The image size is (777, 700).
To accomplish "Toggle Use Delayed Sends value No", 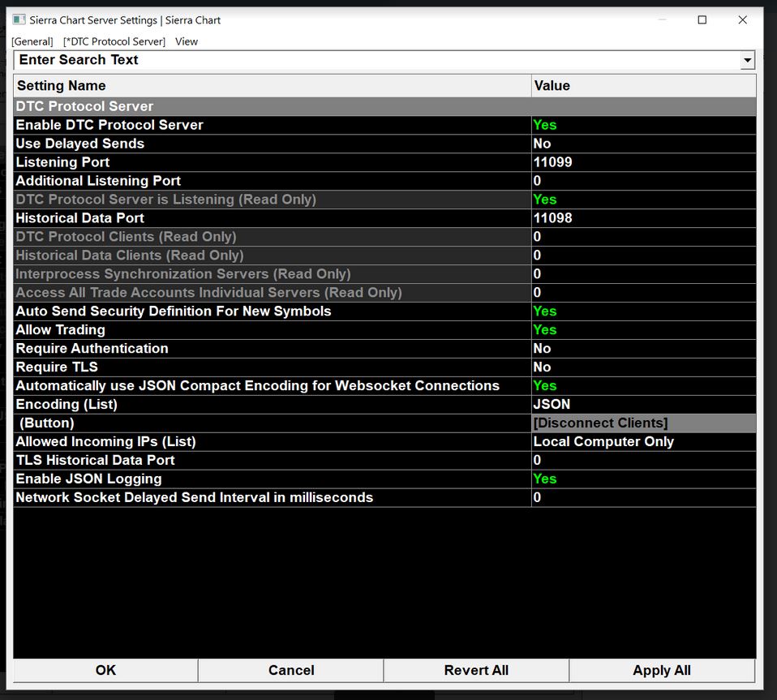I will click(644, 144).
